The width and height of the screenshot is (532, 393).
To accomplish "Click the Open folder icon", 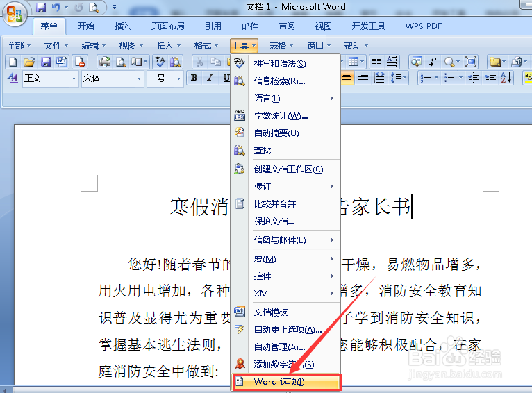I will click(x=29, y=62).
